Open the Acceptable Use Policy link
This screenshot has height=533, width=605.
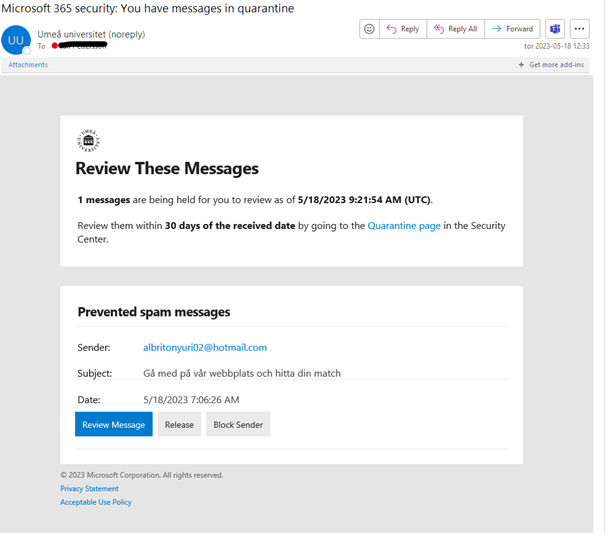click(x=96, y=502)
